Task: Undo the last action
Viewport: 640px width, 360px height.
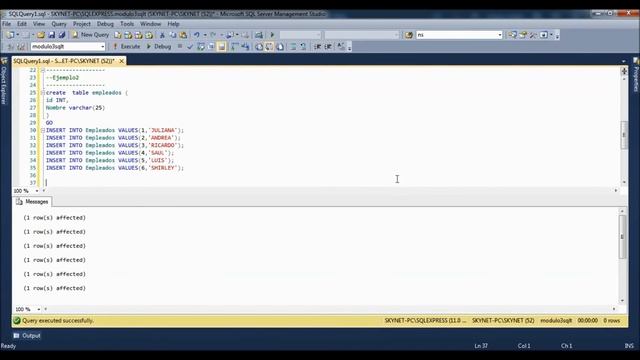Action: coord(197,35)
